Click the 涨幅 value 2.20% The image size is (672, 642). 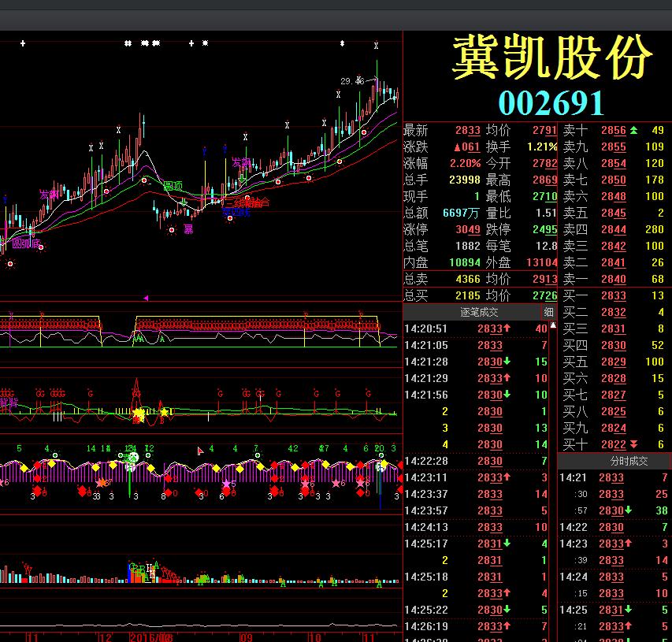coord(465,163)
